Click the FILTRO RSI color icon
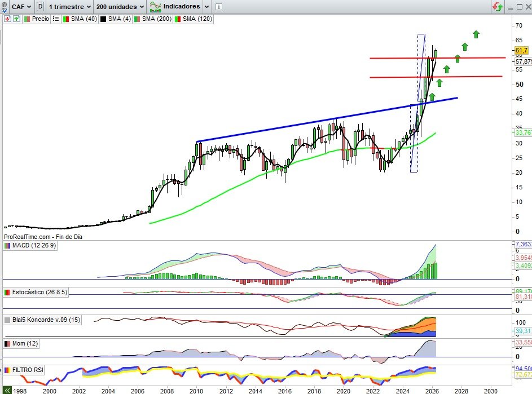This screenshot has width=532, height=394. pos(7,370)
